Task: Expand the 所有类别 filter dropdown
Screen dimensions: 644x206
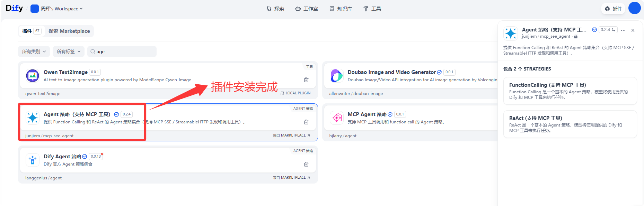Action: [x=34, y=51]
